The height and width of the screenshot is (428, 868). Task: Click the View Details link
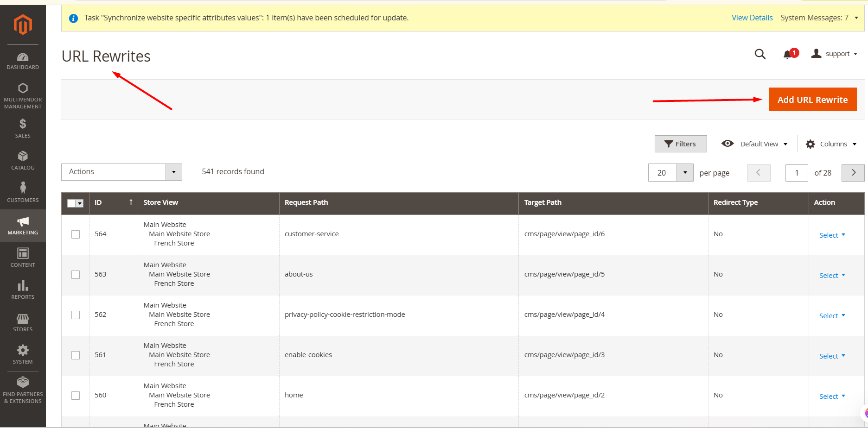(752, 18)
